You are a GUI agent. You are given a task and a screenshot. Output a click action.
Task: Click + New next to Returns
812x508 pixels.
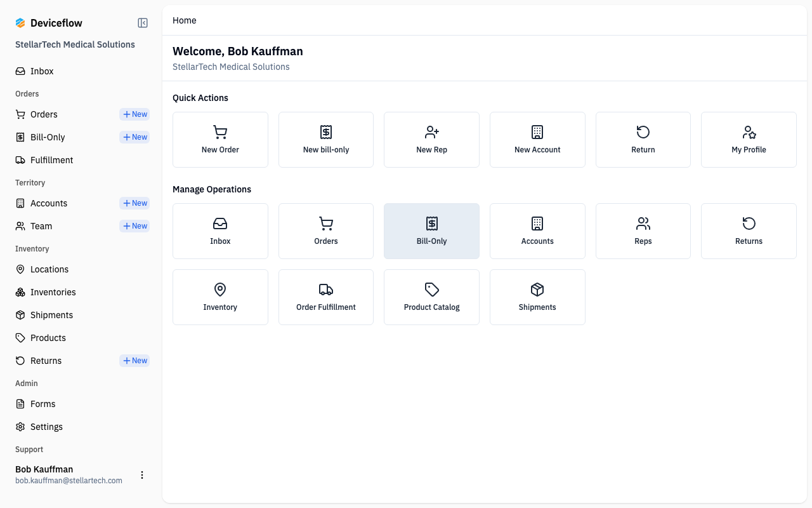pos(134,361)
